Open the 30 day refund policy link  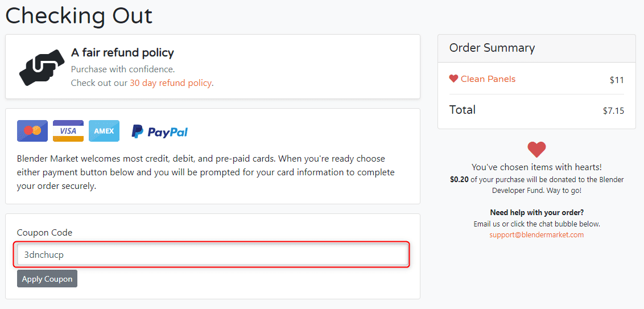[171, 83]
